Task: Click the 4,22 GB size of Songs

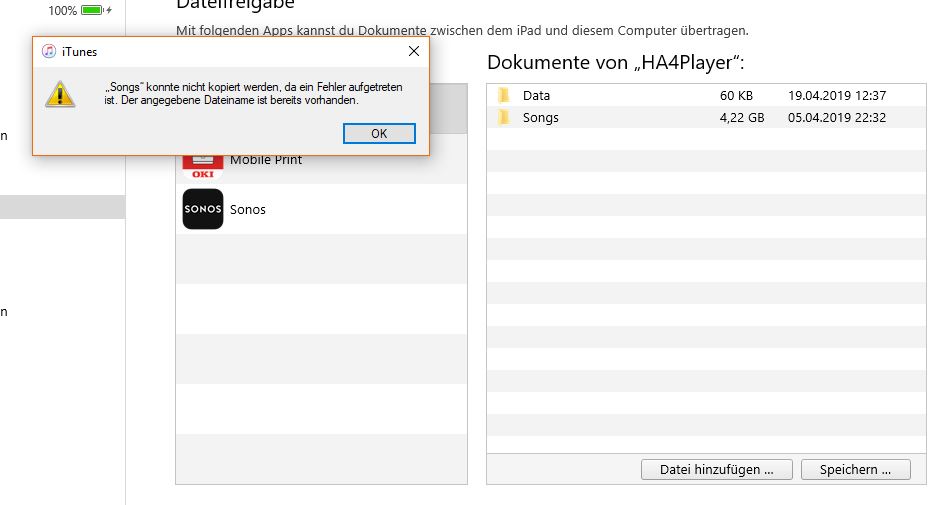Action: [x=741, y=118]
